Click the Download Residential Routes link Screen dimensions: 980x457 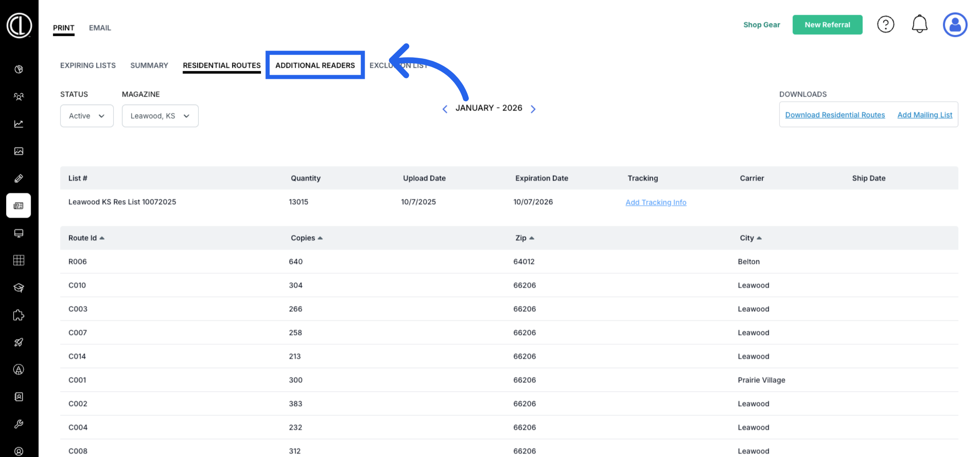pos(835,115)
